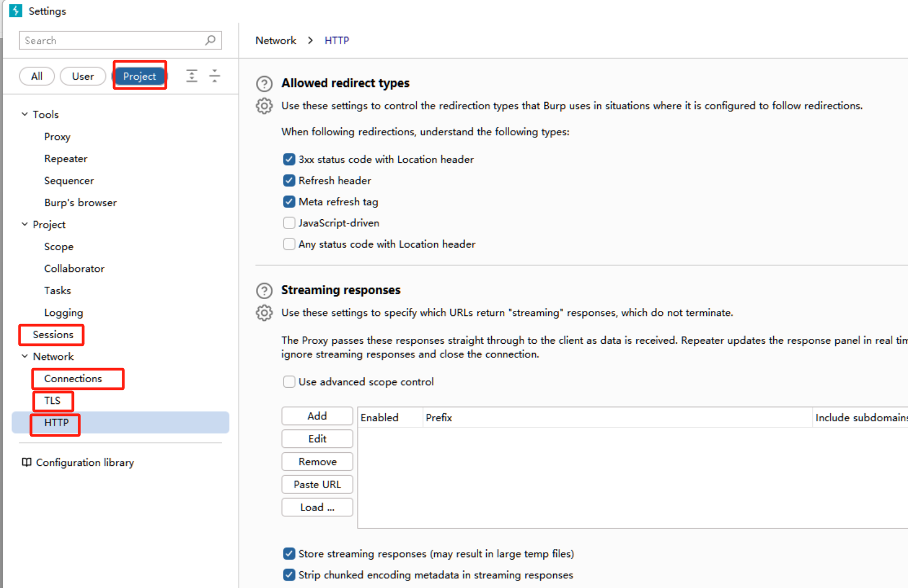Open gear options for Allowed redirect types
This screenshot has height=588, width=908.
coord(264,106)
